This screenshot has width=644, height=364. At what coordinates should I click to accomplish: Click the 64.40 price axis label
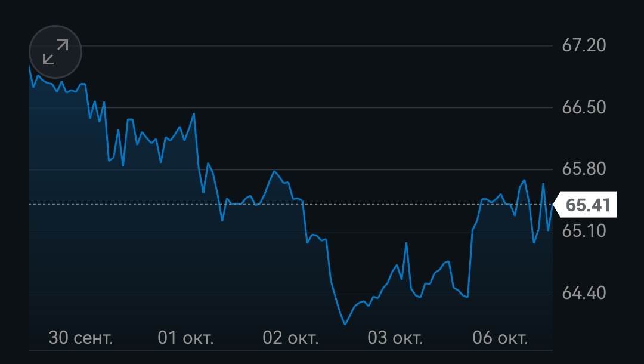coord(584,293)
